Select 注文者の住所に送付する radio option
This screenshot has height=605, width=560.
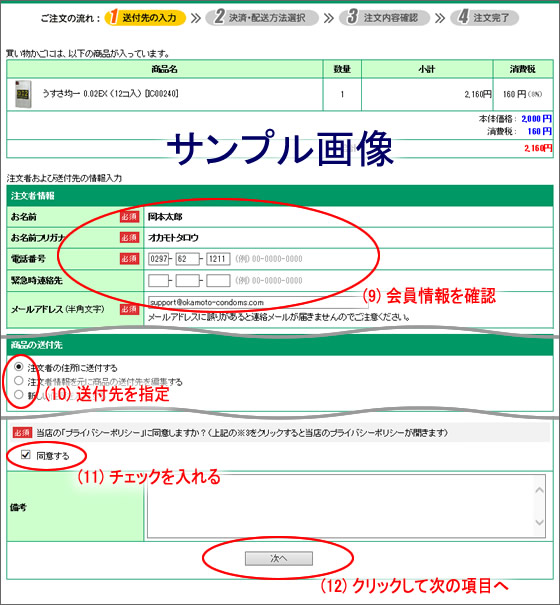click(x=18, y=367)
